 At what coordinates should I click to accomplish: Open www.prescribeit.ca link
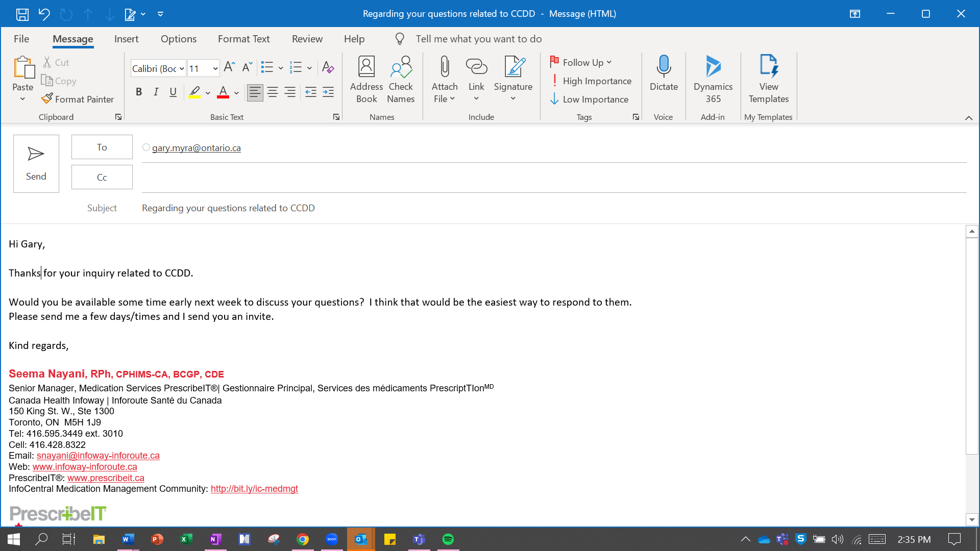(x=106, y=478)
